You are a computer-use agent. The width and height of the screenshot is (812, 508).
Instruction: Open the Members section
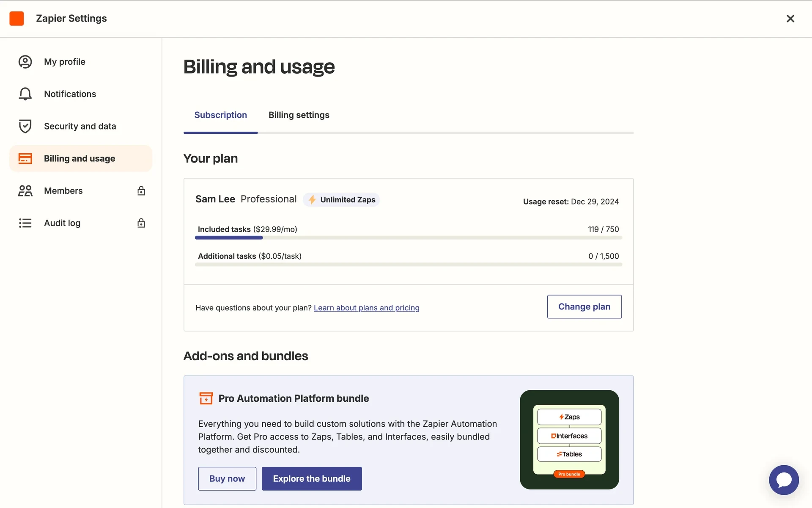[x=80, y=191]
